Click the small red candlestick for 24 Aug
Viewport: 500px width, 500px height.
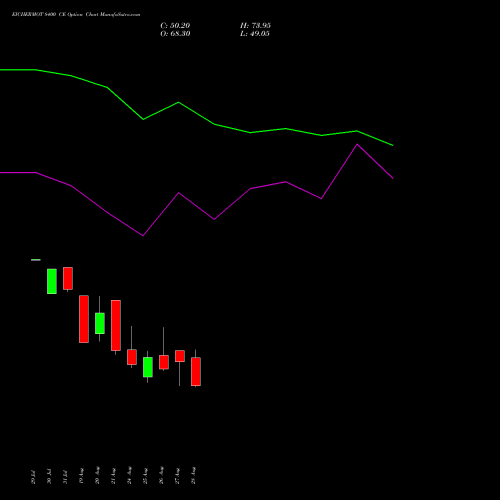click(x=132, y=357)
